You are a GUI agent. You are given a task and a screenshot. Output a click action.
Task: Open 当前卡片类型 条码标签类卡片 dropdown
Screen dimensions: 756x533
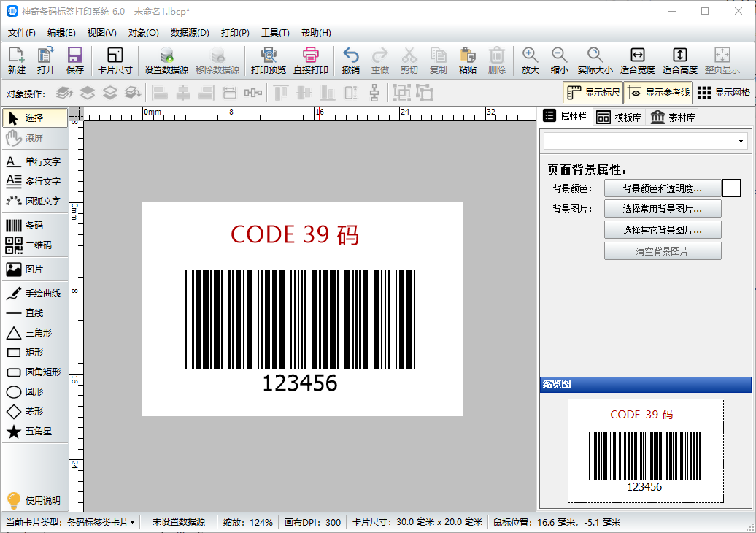(x=70, y=522)
